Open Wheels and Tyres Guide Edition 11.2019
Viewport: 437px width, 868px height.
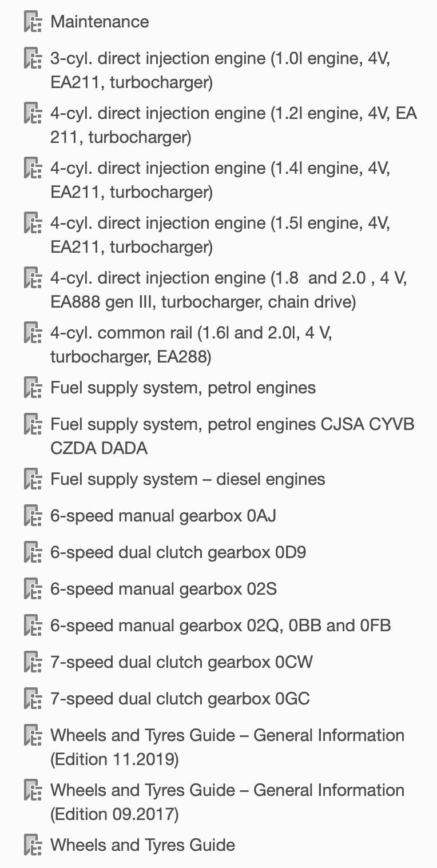tap(227, 747)
